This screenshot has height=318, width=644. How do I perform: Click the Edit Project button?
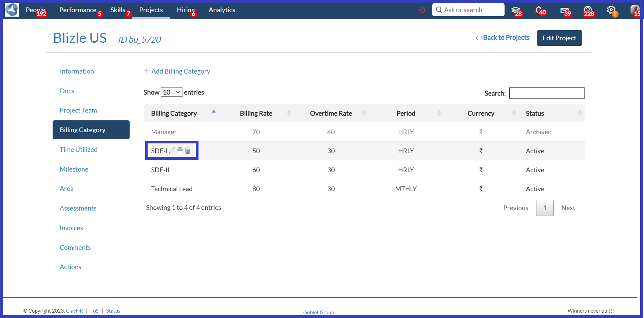pyautogui.click(x=559, y=38)
